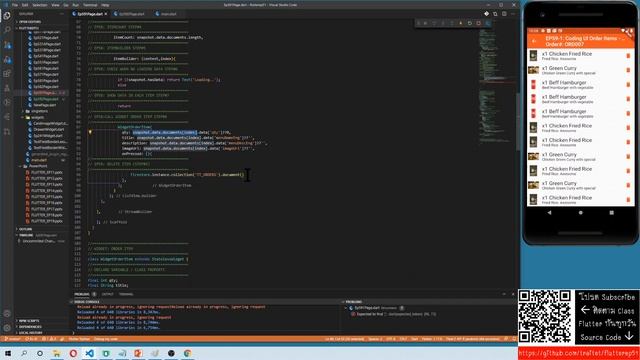The image size is (640, 360).
Task: Click the open changes icon above the editor
Action: coord(496,14)
